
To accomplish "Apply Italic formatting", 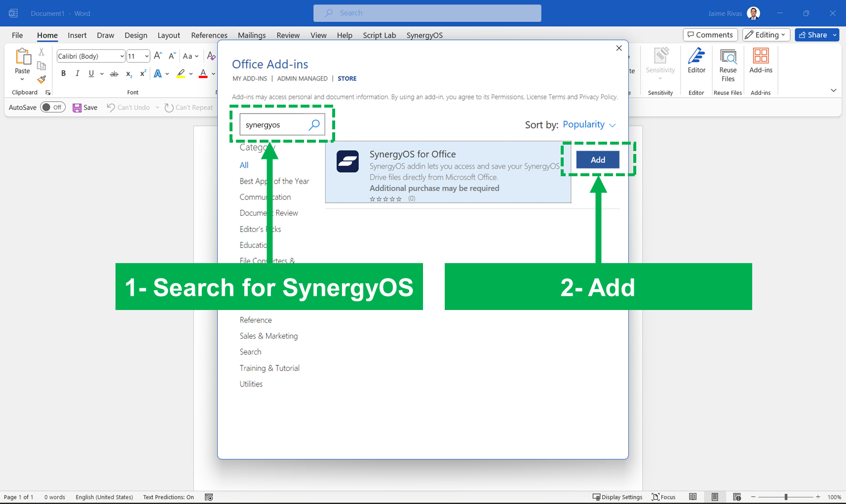I will 77,74.
